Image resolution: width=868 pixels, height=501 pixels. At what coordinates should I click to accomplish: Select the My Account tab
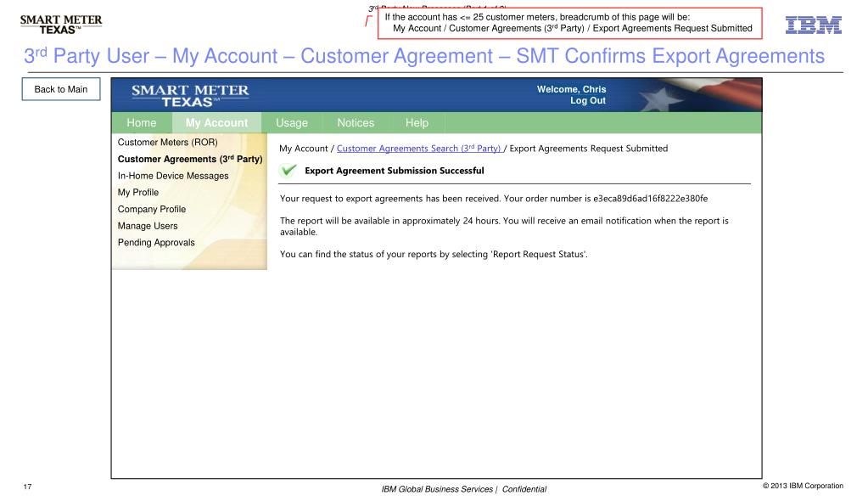(x=216, y=123)
